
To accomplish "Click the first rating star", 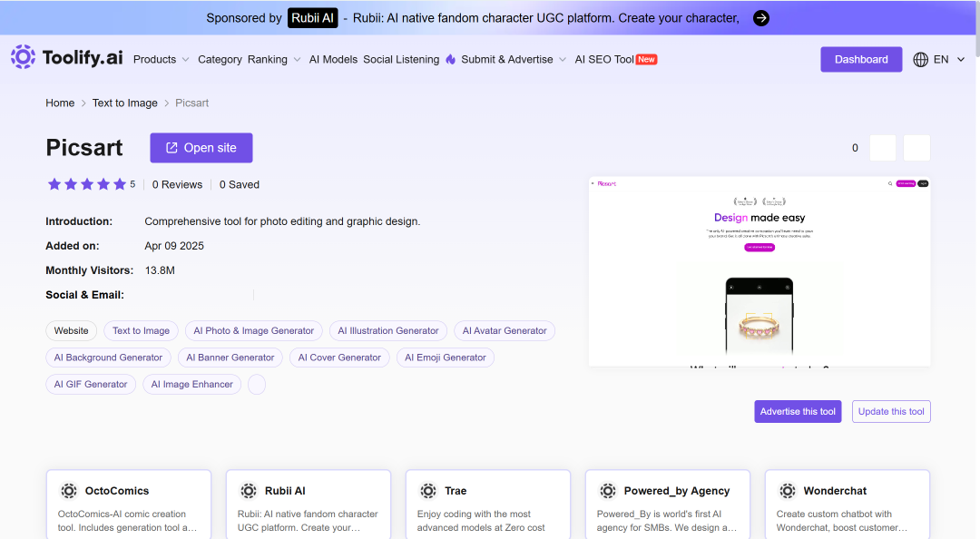I will tap(54, 184).
